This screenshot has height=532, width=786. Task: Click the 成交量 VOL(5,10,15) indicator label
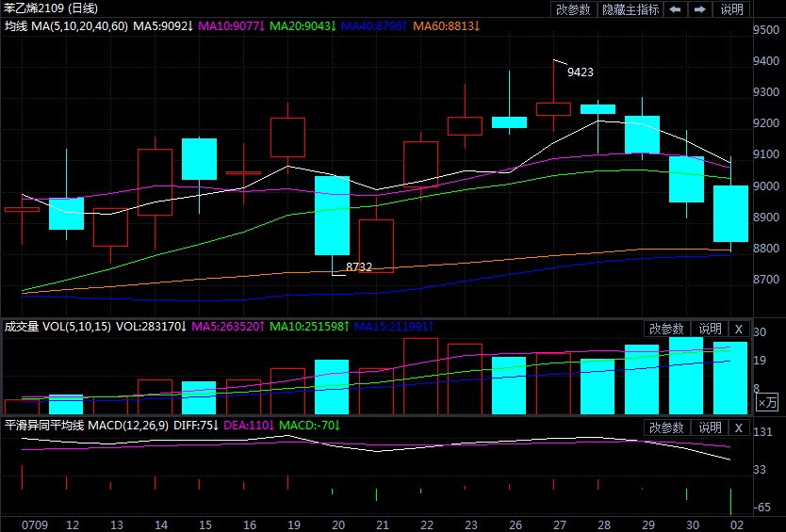56,328
